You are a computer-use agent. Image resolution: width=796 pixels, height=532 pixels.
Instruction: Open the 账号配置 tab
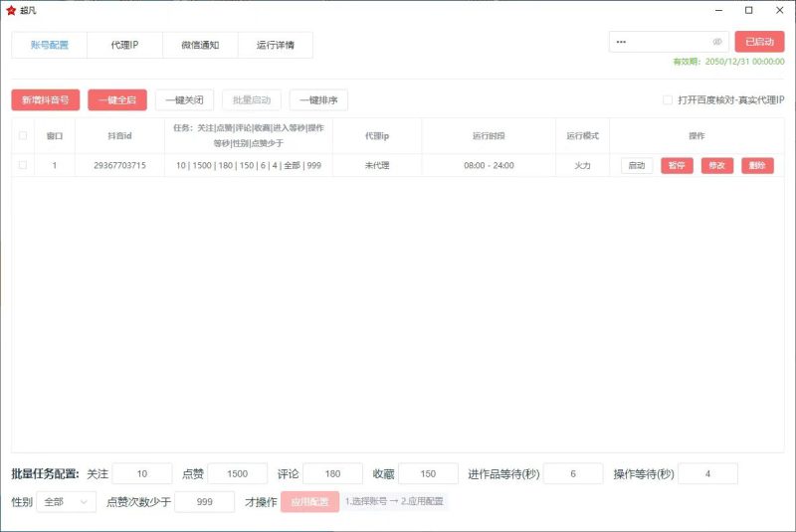coord(49,45)
